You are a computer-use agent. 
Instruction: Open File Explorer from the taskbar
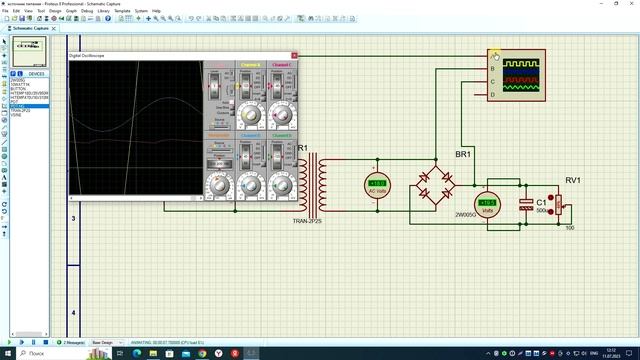pyautogui.click(x=153, y=353)
